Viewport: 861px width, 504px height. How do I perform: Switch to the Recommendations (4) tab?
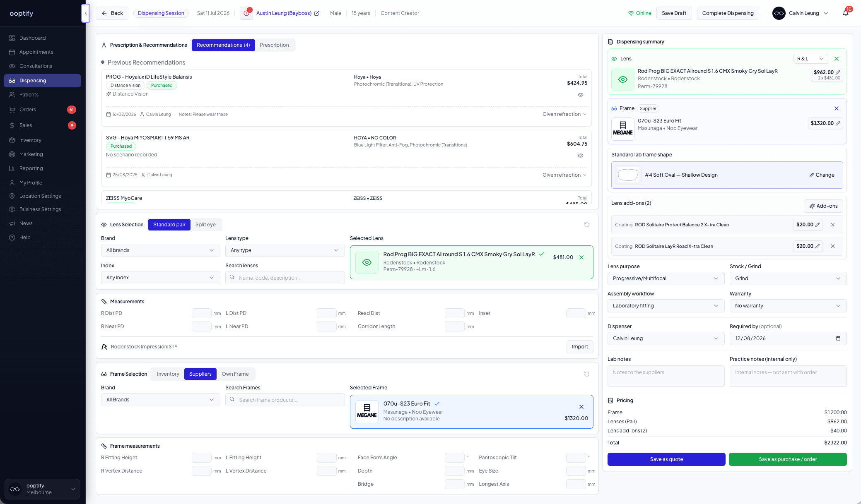coord(223,45)
